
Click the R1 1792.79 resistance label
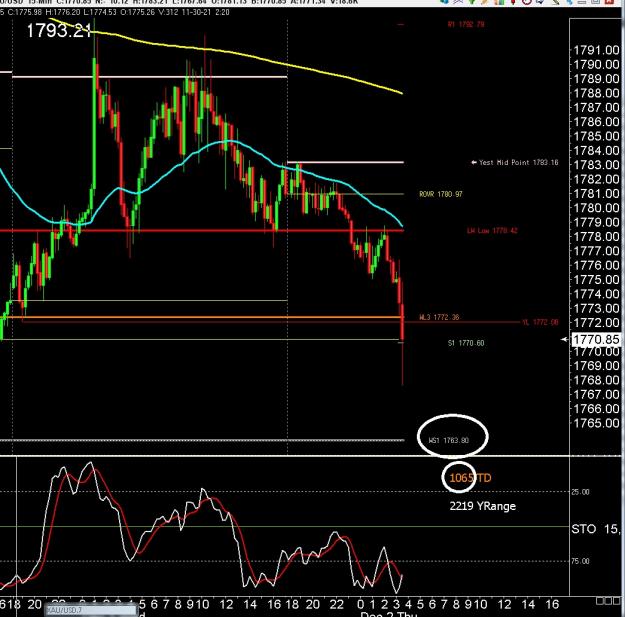coord(466,24)
